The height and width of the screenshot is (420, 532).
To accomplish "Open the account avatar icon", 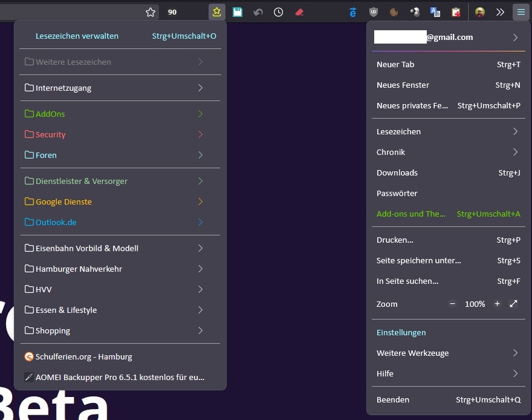I will click(480, 12).
